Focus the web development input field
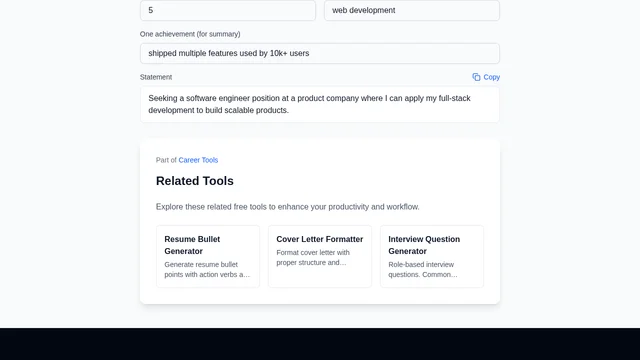This screenshot has width=640, height=360. (412, 10)
